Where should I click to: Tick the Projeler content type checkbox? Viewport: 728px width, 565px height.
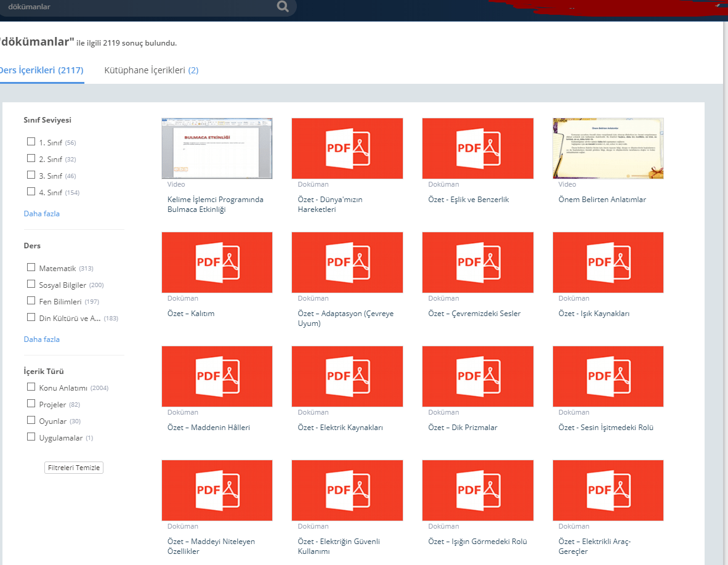(31, 404)
